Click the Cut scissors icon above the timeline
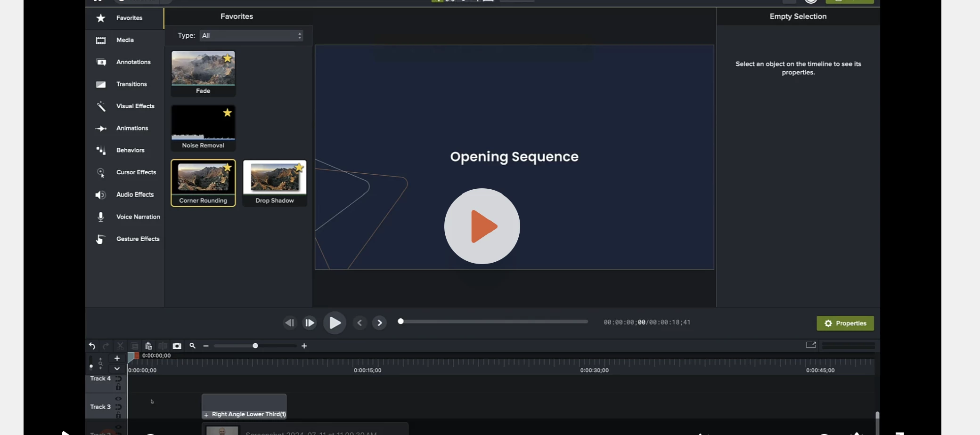The height and width of the screenshot is (435, 980). pyautogui.click(x=120, y=346)
